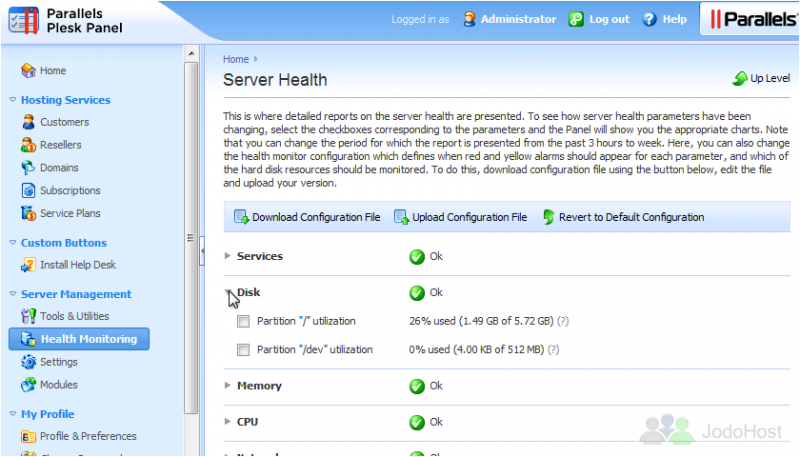This screenshot has height=457, width=800.
Task: Click the Health Monitoring icon
Action: click(28, 339)
